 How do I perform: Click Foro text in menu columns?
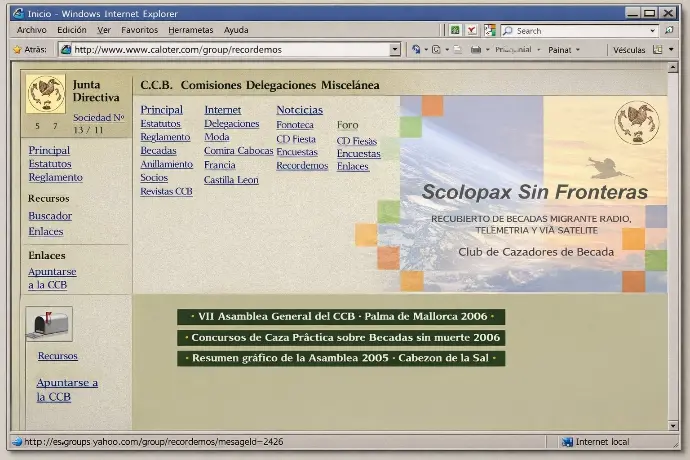348,125
